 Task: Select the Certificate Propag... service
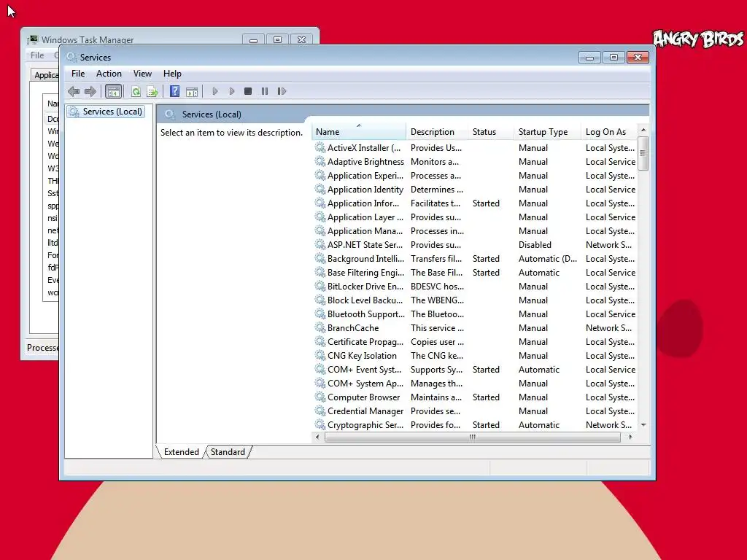475,341
